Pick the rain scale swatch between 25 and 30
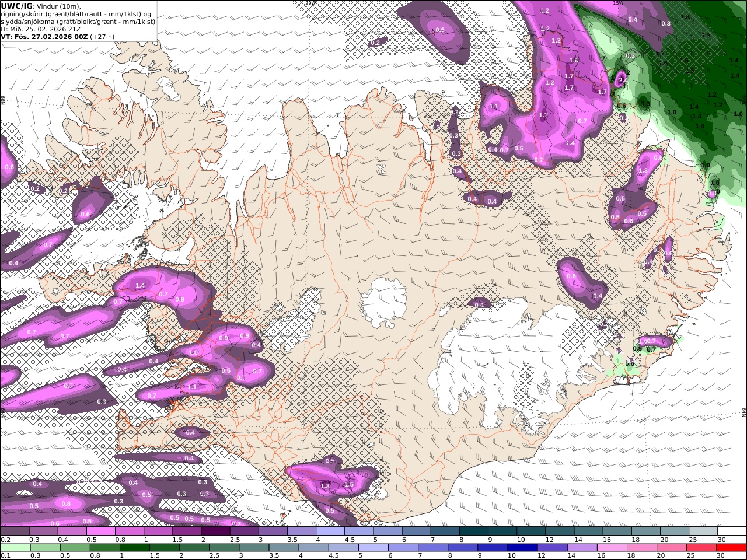This screenshot has height=560, width=747. coord(702,548)
